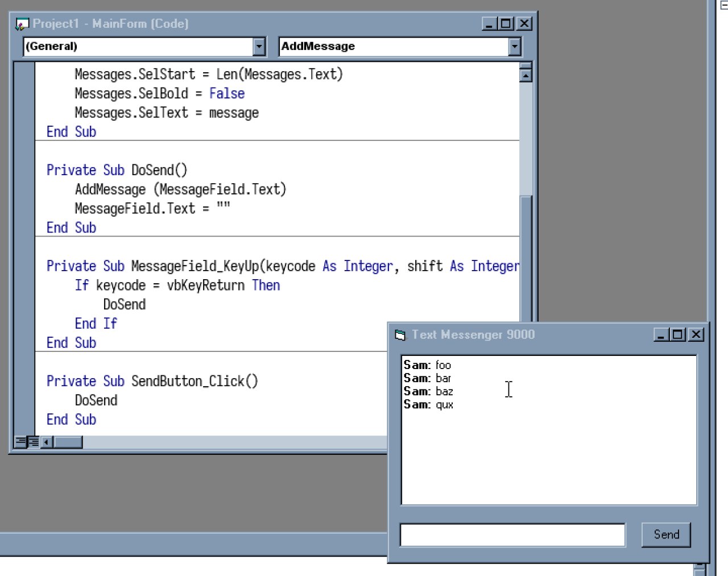This screenshot has width=728, height=576.
Task: Minimize the MainForm code window
Action: pyautogui.click(x=489, y=24)
